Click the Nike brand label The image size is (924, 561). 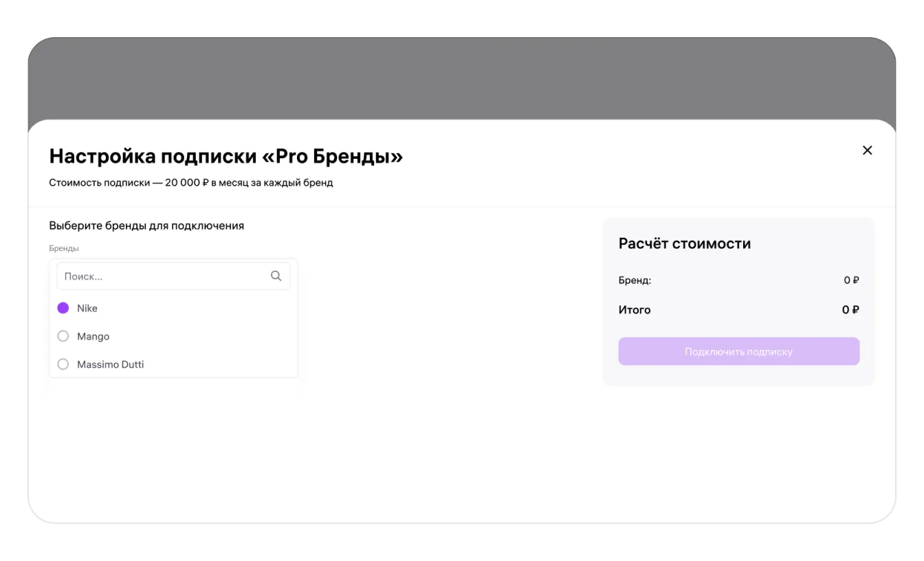point(87,308)
